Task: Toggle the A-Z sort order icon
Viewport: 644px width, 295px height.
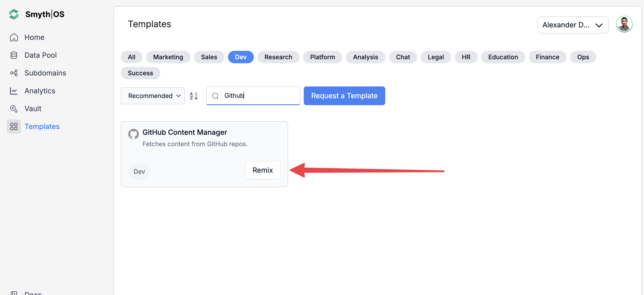Action: [194, 96]
